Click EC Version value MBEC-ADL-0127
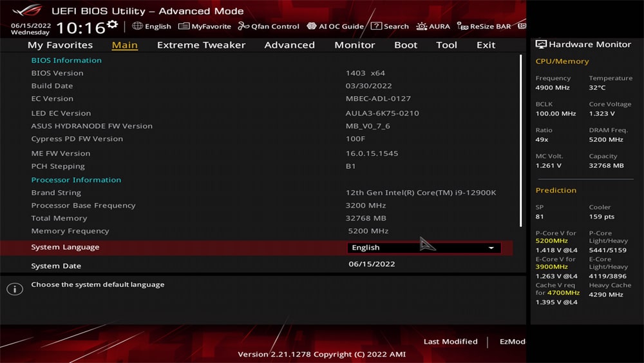Viewport: 644px width, 363px height. (x=378, y=99)
